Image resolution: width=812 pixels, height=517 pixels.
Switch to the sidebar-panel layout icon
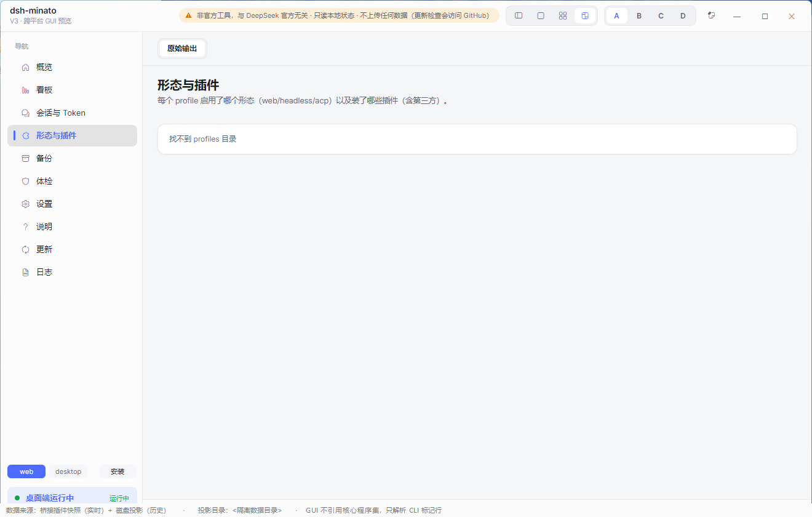coord(519,16)
